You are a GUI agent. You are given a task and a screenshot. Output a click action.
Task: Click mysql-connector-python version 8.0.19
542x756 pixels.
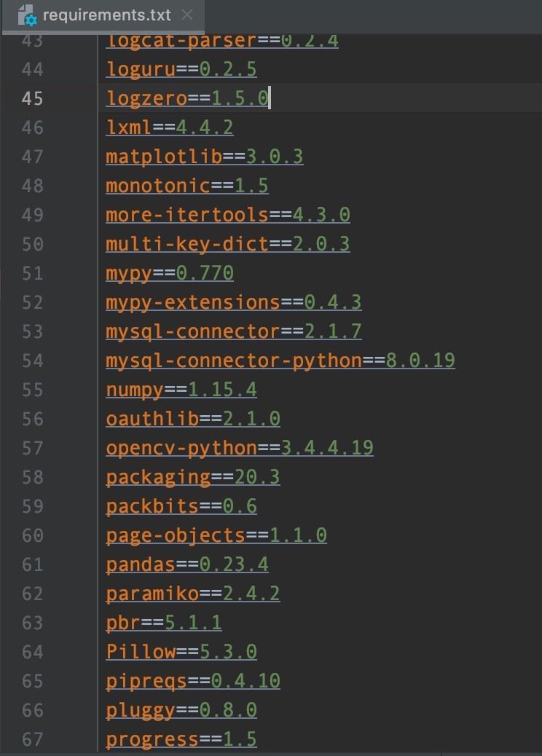pos(420,361)
